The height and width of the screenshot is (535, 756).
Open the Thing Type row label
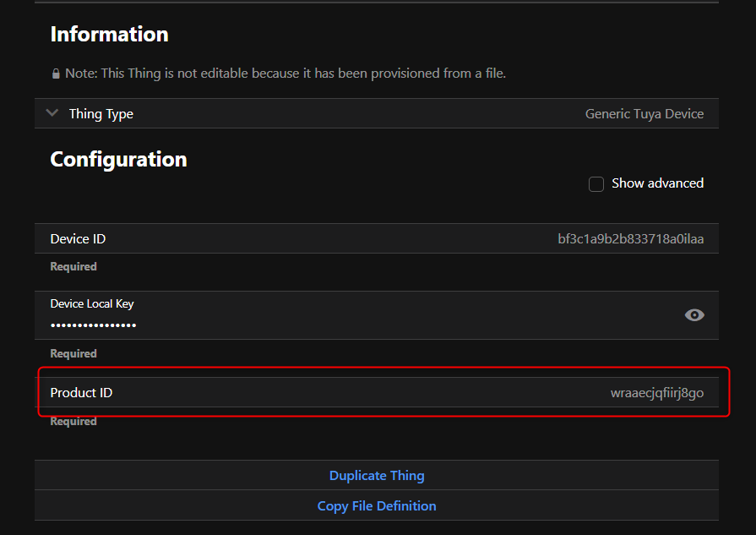point(101,114)
